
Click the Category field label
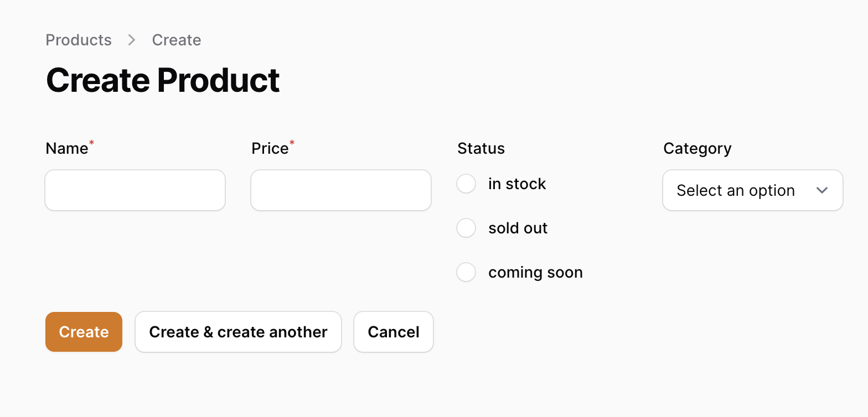coord(697,149)
